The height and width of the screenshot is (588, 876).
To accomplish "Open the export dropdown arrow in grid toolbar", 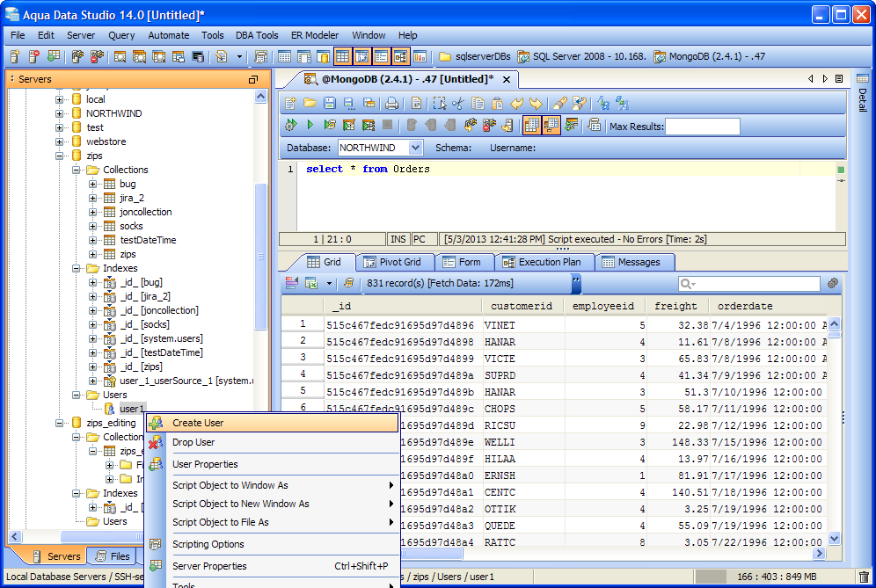I will coord(329,284).
